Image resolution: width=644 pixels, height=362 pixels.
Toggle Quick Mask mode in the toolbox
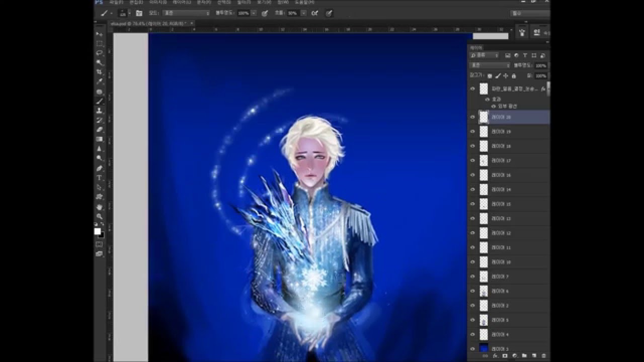[x=99, y=244]
